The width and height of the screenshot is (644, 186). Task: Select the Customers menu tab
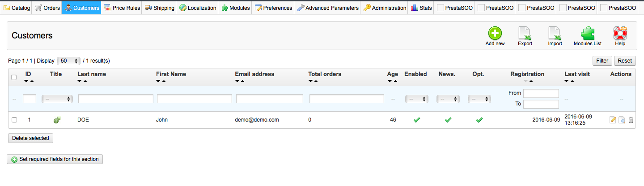pyautogui.click(x=82, y=8)
